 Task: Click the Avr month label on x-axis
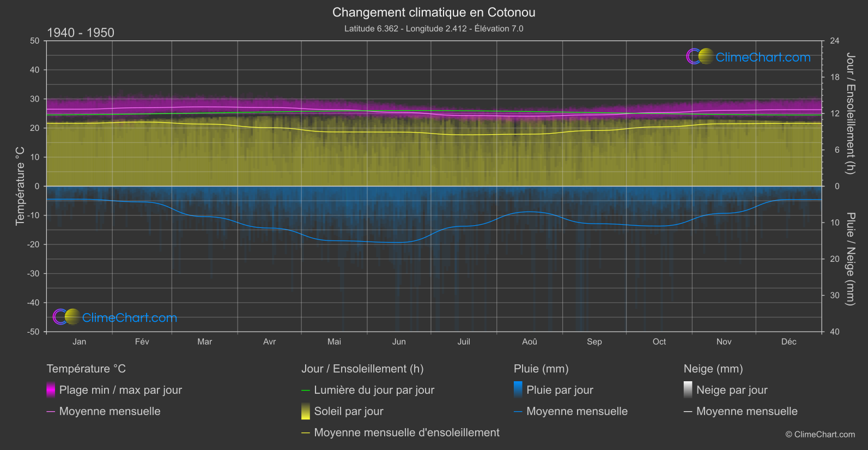coord(269,341)
